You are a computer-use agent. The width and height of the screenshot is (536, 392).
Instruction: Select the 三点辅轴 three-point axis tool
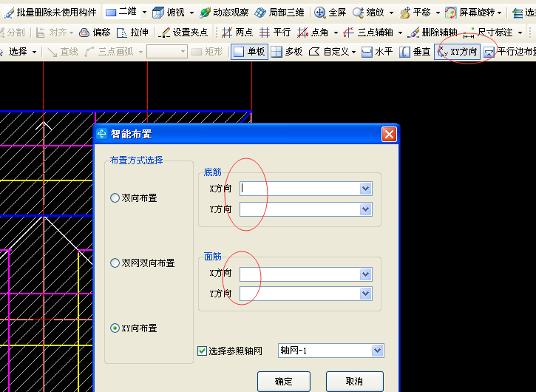368,33
